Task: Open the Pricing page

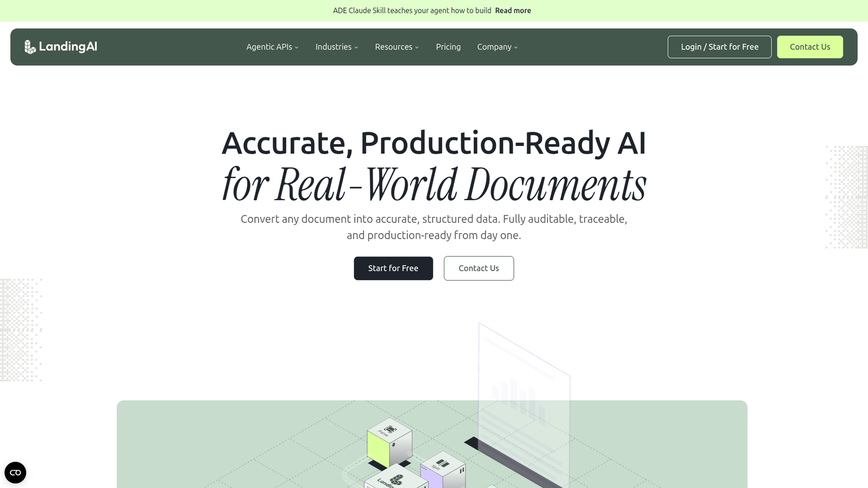Action: 448,47
